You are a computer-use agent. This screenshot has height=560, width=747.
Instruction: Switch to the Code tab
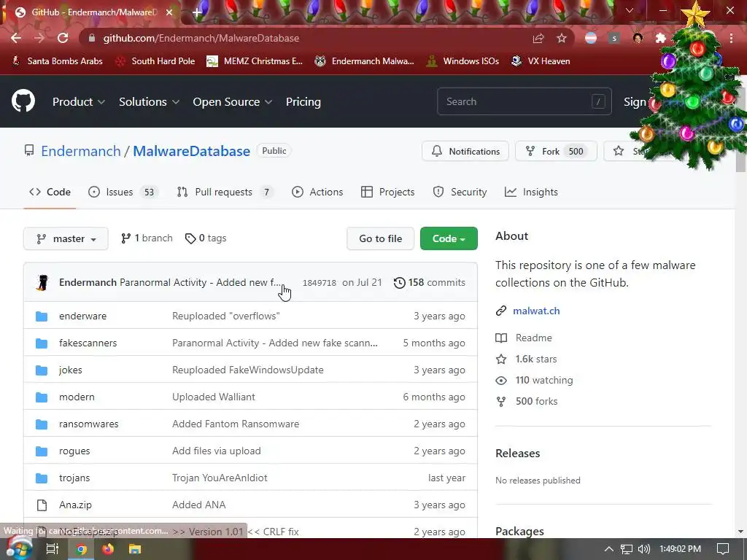pyautogui.click(x=50, y=192)
